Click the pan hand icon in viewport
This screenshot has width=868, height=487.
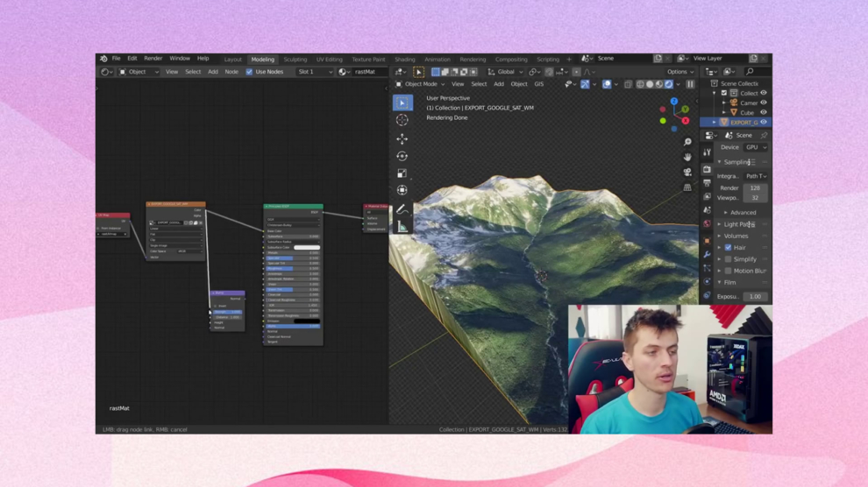point(687,158)
